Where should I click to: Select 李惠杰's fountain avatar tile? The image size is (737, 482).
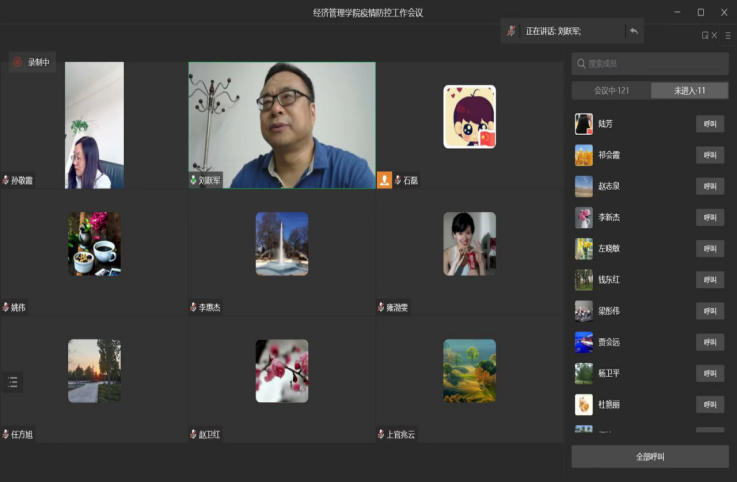[x=282, y=244]
